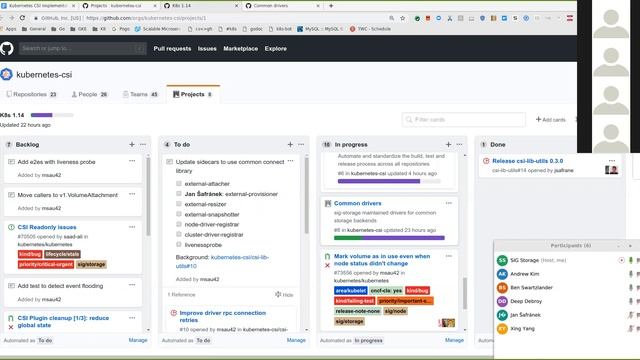
Task: Open Release csi-lib-utils 0.3.0 link
Action: tap(527, 161)
